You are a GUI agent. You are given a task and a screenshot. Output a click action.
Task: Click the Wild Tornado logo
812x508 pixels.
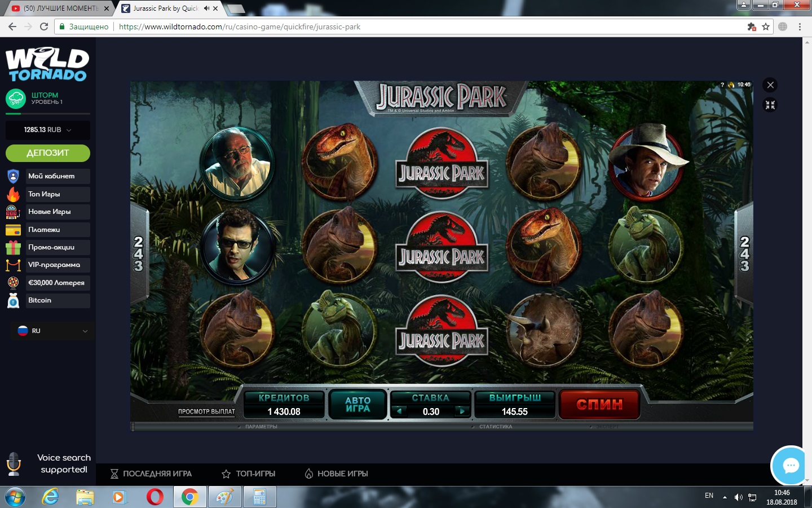pyautogui.click(x=48, y=64)
